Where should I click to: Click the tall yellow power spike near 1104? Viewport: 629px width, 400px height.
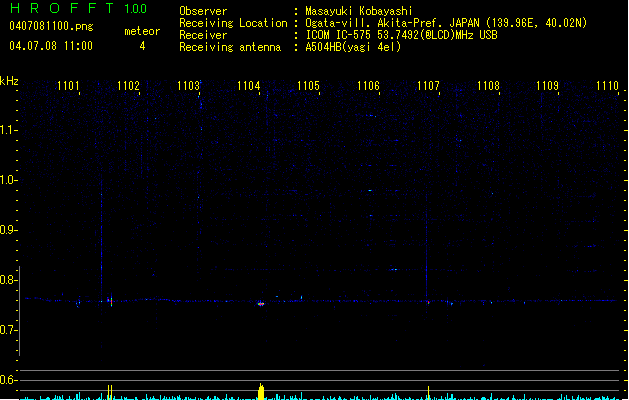261,392
